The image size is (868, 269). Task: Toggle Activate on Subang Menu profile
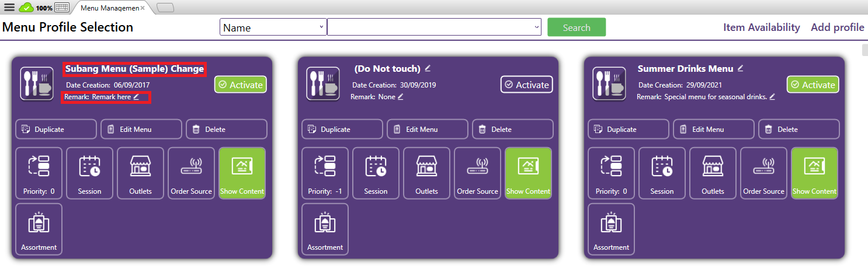[x=240, y=85]
